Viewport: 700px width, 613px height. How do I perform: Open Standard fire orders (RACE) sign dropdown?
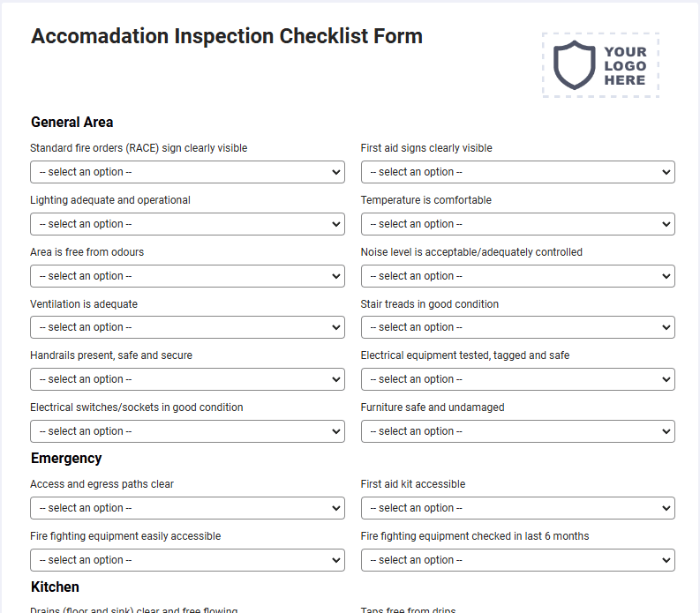pos(187,172)
